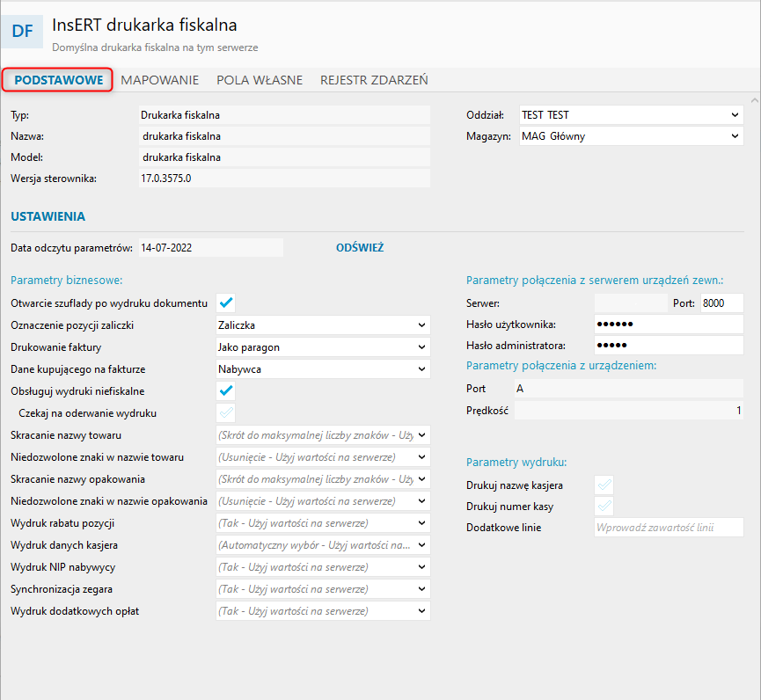This screenshot has height=700, width=761.
Task: Click the Port 8000 field
Action: click(x=721, y=303)
